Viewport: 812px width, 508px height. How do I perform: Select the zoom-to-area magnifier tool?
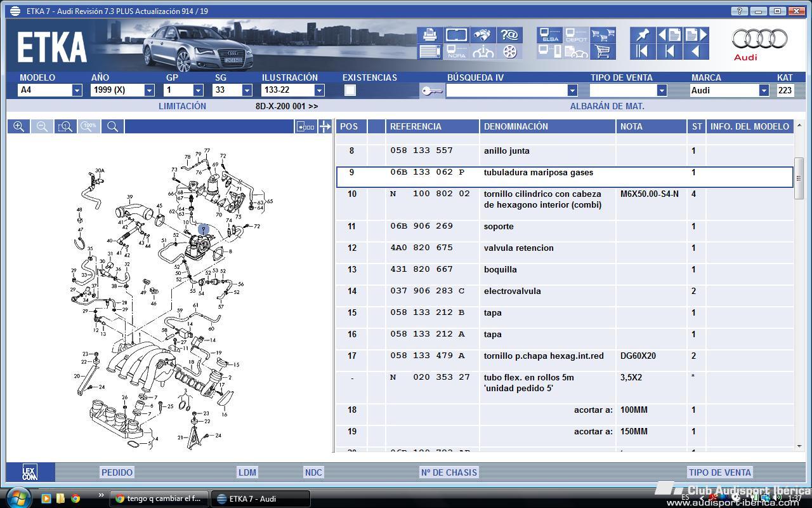[x=65, y=126]
